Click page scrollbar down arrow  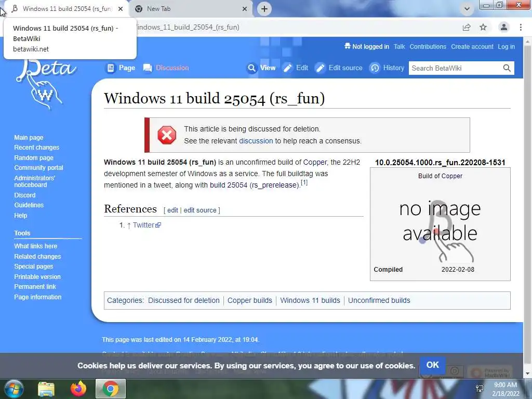pos(528,374)
